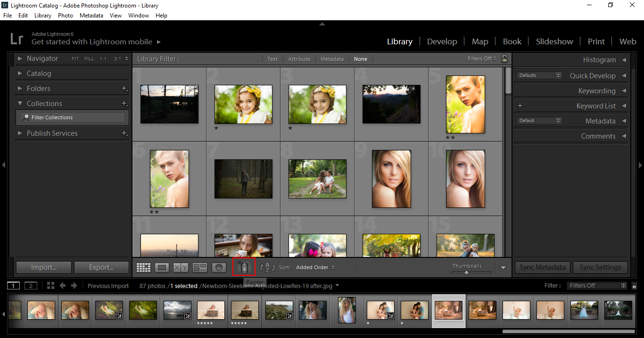Image resolution: width=644 pixels, height=338 pixels.
Task: Collapse the left panel group edge arrow
Action: (3, 165)
